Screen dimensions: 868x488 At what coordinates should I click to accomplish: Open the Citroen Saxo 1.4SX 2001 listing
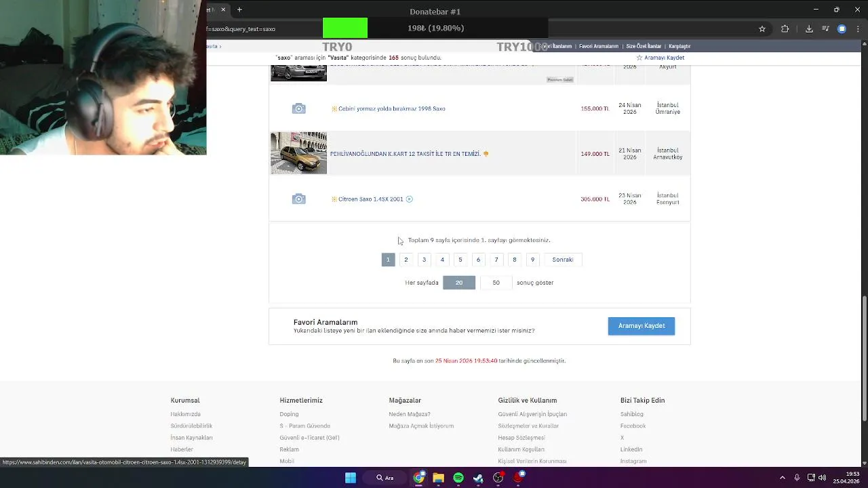(x=371, y=199)
